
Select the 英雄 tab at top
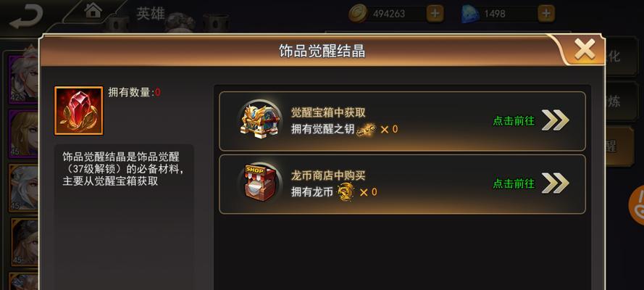151,14
